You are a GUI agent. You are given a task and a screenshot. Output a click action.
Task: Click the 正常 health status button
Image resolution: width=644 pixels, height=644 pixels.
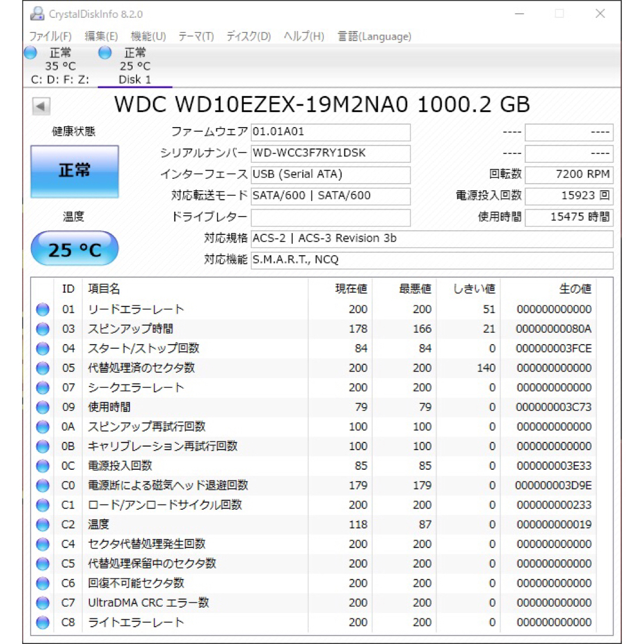pyautogui.click(x=75, y=171)
